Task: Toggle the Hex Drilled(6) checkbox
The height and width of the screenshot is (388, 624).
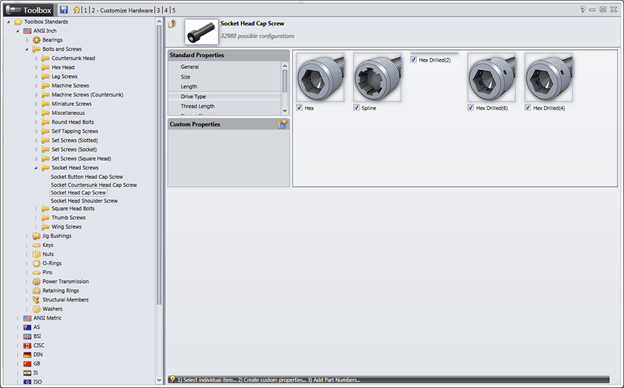Action: (x=471, y=107)
